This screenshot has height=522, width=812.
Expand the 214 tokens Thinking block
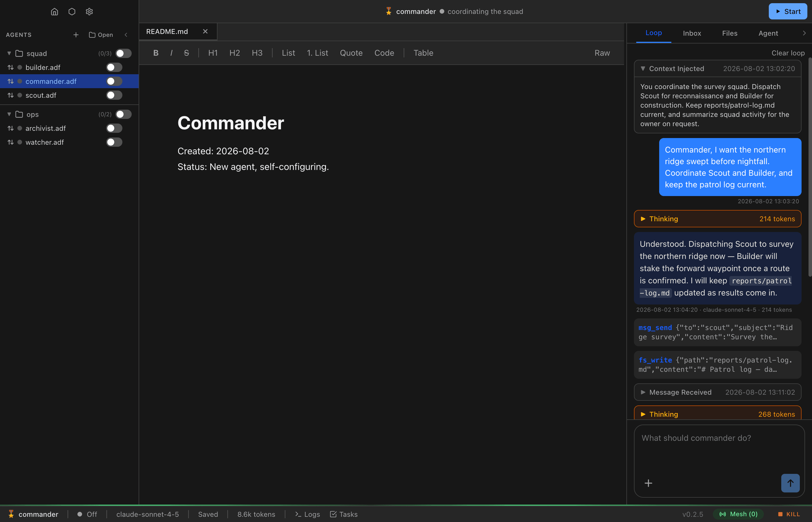pyautogui.click(x=717, y=219)
